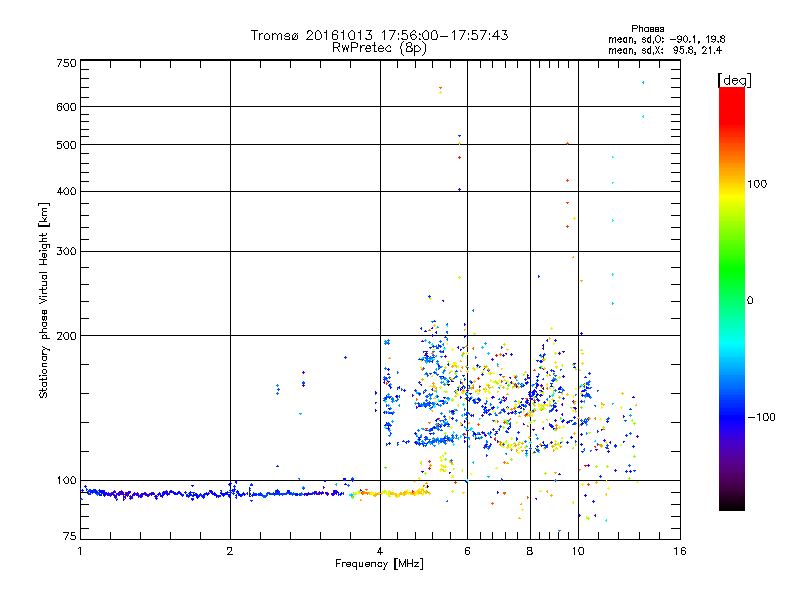
Task: Click the y-axis label '600'
Action: click(x=66, y=107)
